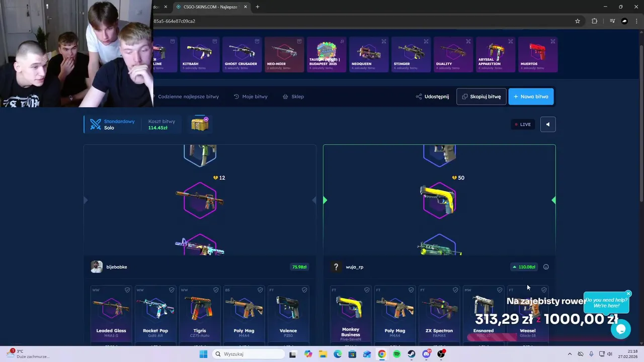Click the share icon next to Udostępnij

[419, 97]
